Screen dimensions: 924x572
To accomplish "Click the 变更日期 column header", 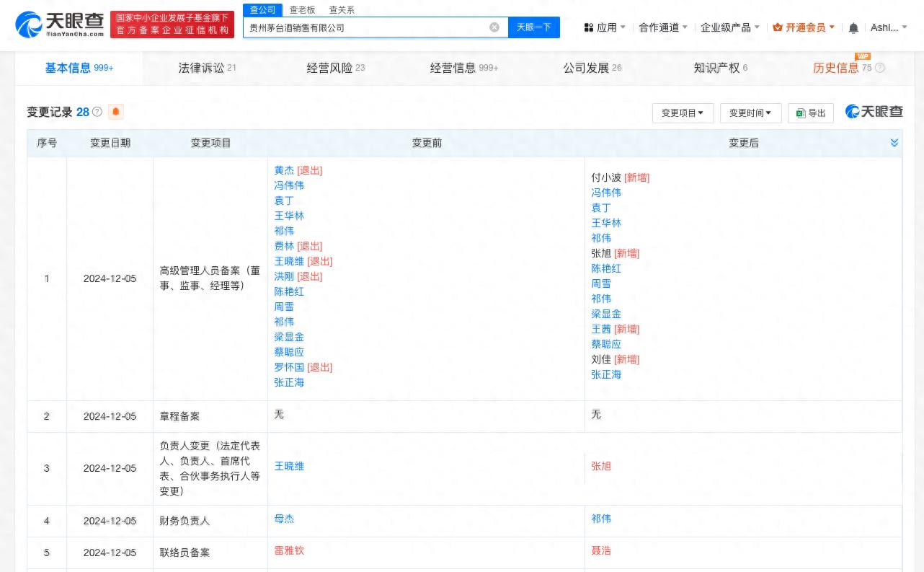I will 110,143.
